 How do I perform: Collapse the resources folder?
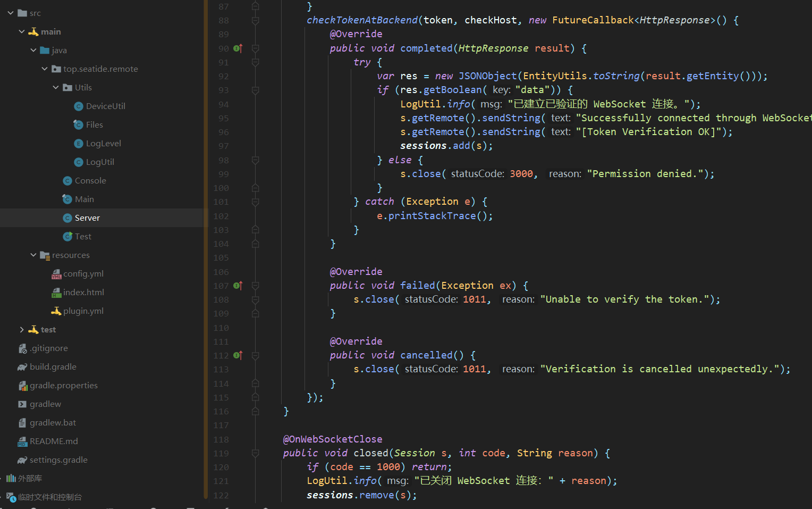pyautogui.click(x=33, y=255)
